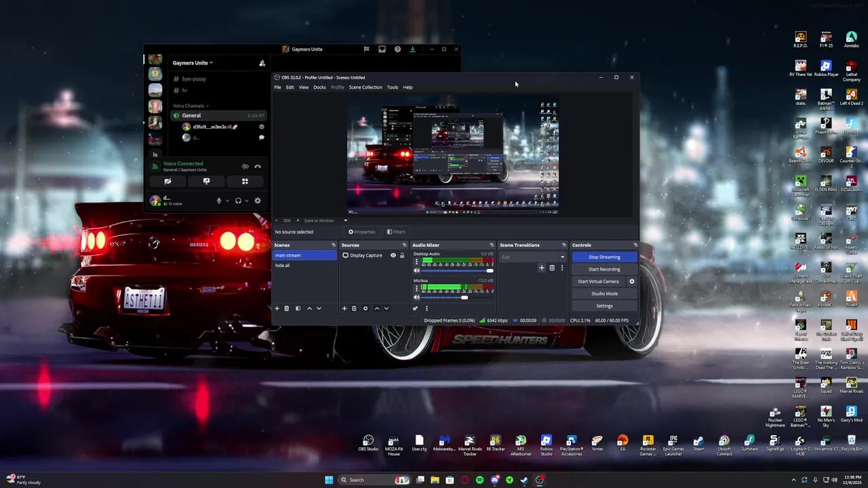Select the hide all scene
The width and height of the screenshot is (868, 488).
tap(304, 266)
